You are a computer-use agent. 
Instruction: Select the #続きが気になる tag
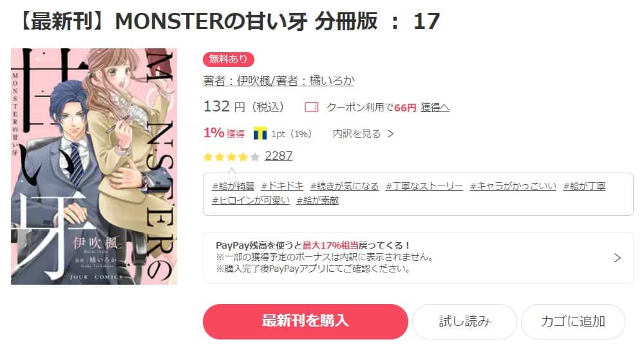[x=344, y=186]
